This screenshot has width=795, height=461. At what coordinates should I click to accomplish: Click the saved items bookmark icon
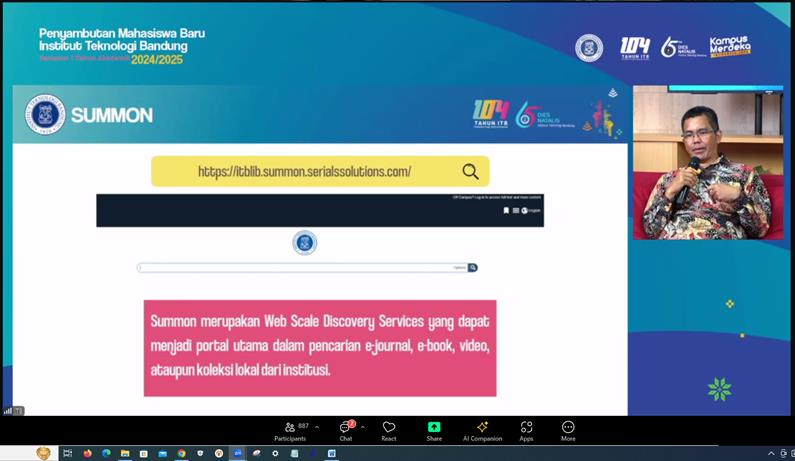point(506,210)
